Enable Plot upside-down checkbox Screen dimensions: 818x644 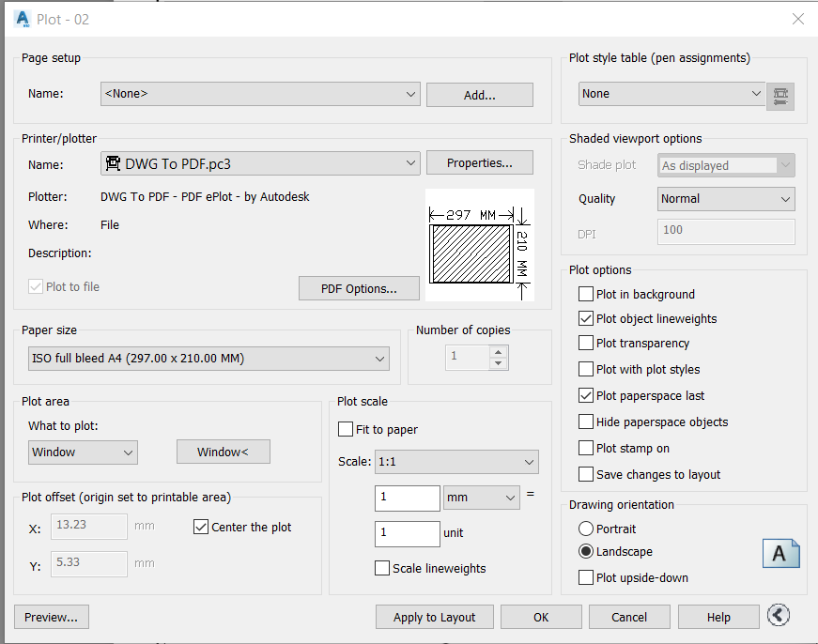coord(587,578)
